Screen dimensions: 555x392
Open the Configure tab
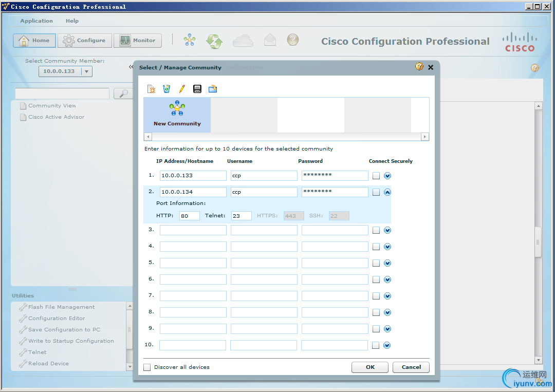(85, 41)
